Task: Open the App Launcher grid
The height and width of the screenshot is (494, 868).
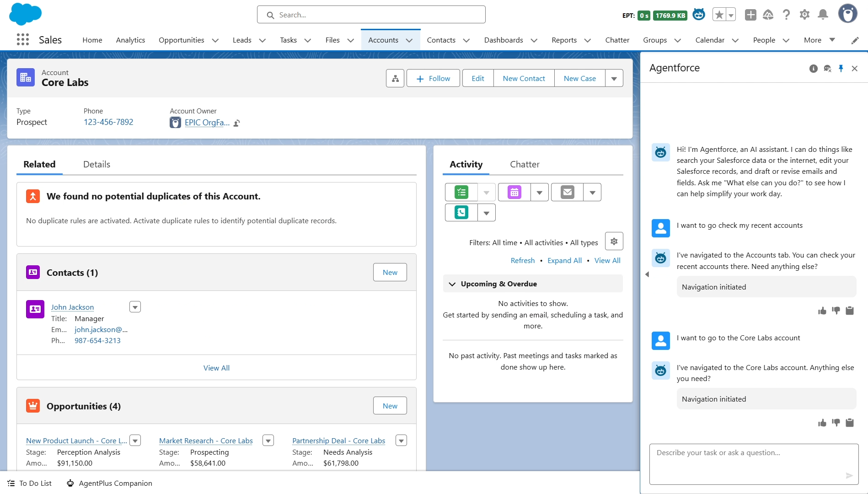Action: (23, 40)
